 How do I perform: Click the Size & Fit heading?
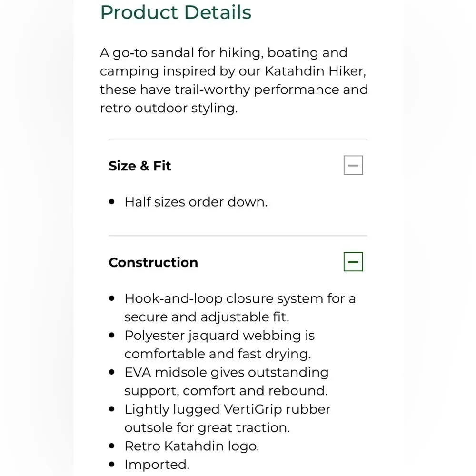pos(139,166)
